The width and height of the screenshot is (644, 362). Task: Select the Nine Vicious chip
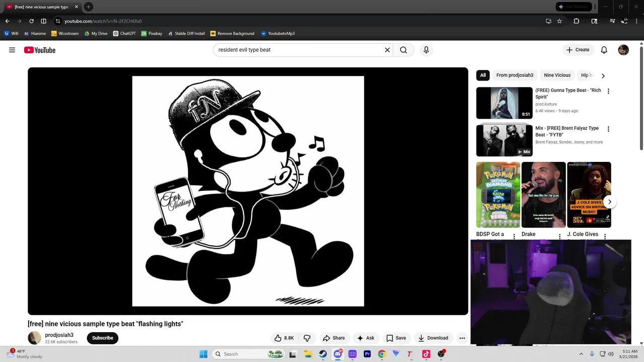[557, 75]
